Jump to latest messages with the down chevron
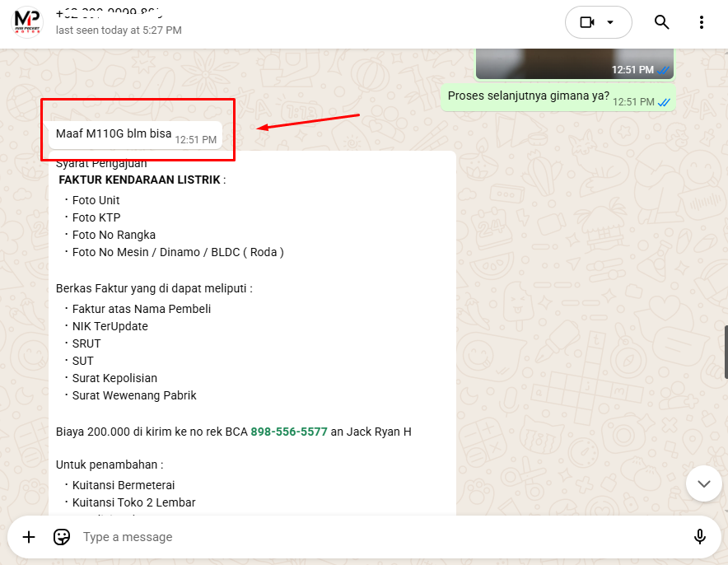Viewport: 728px width, 565px height. pos(703,483)
